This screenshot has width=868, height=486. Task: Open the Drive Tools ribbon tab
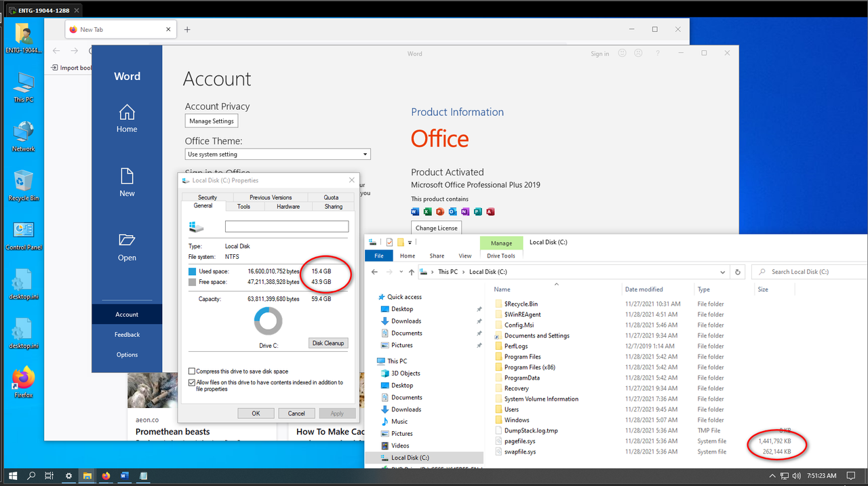tap(501, 256)
